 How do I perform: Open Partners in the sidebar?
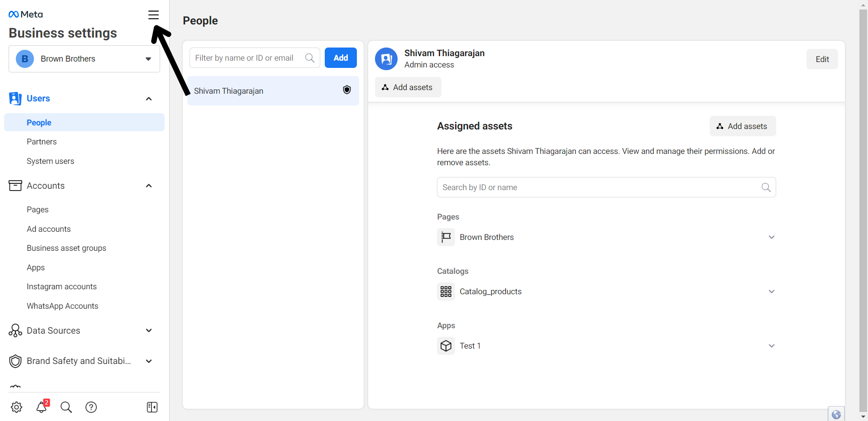42,142
